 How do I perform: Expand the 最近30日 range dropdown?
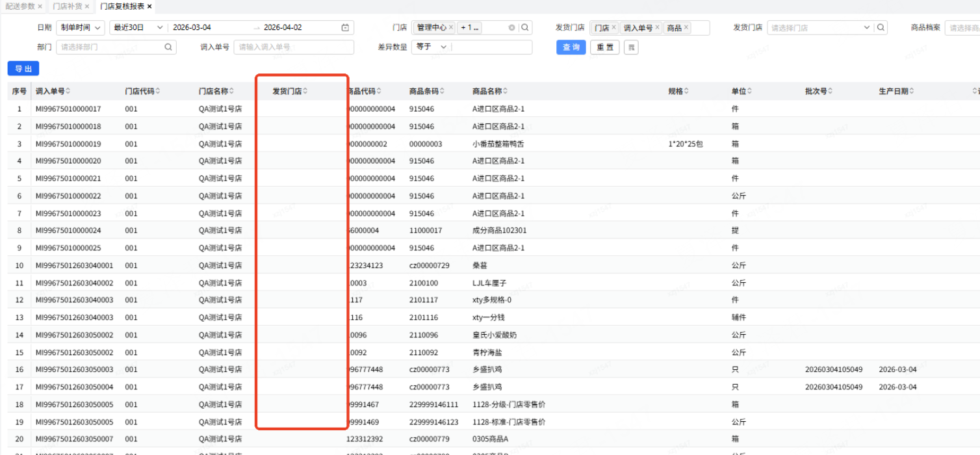point(138,28)
